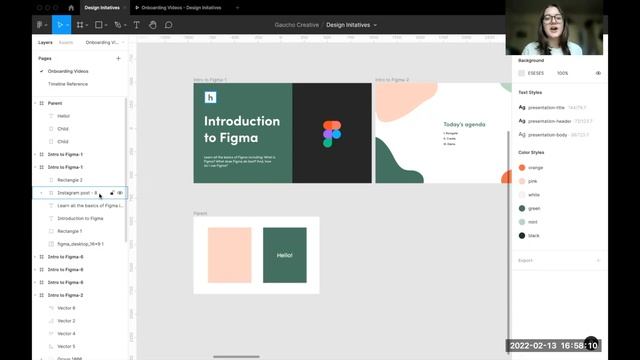Click the frame icon of Intro to Figma-2
This screenshot has width=640, height=360.
42,295
